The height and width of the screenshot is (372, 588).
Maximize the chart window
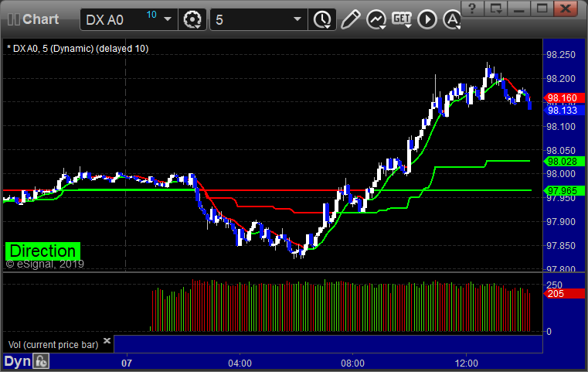click(542, 9)
